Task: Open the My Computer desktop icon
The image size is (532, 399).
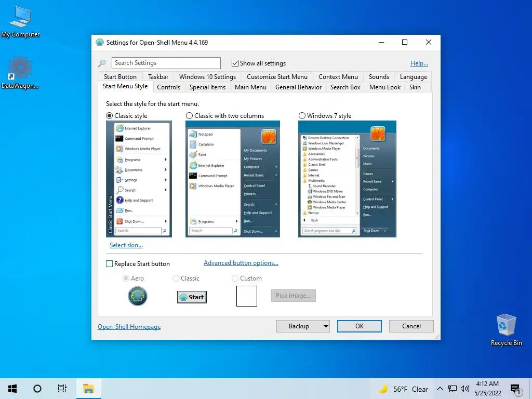Action: click(20, 21)
